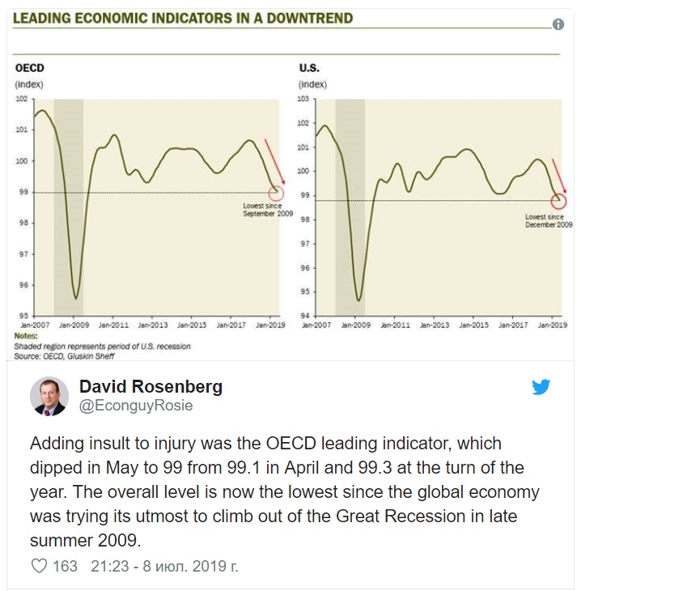
Task: Click the 'Source: OECD, Gluskin Sheff' note
Action: click(x=64, y=356)
